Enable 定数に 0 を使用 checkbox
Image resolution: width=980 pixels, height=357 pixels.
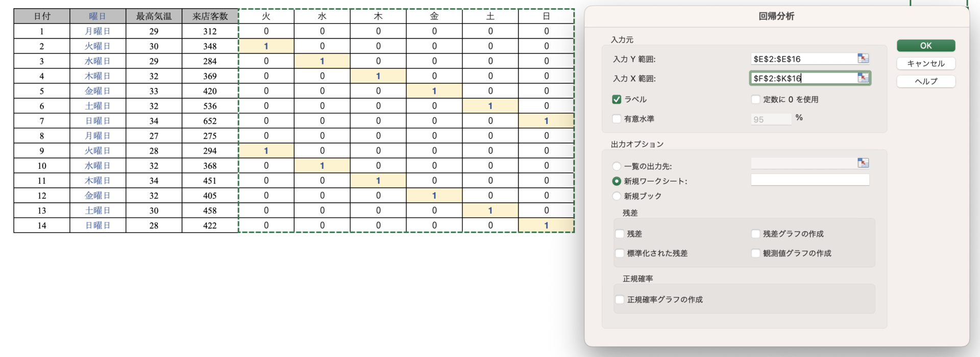point(755,99)
